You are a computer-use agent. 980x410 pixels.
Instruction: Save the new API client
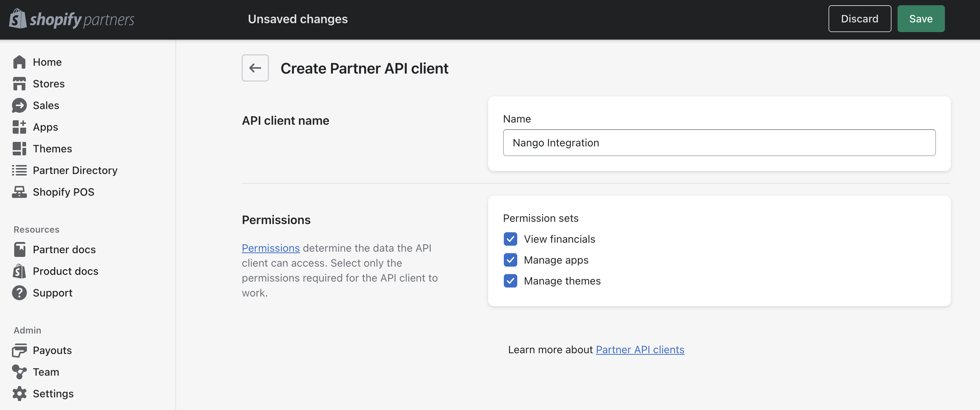coord(920,19)
